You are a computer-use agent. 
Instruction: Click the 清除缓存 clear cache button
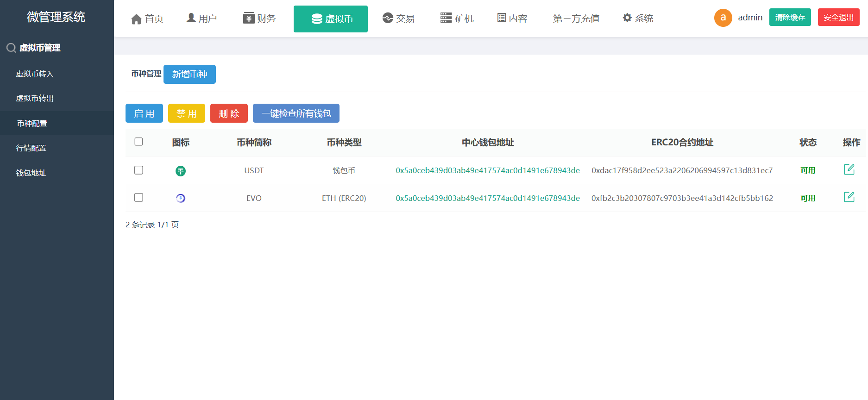790,17
